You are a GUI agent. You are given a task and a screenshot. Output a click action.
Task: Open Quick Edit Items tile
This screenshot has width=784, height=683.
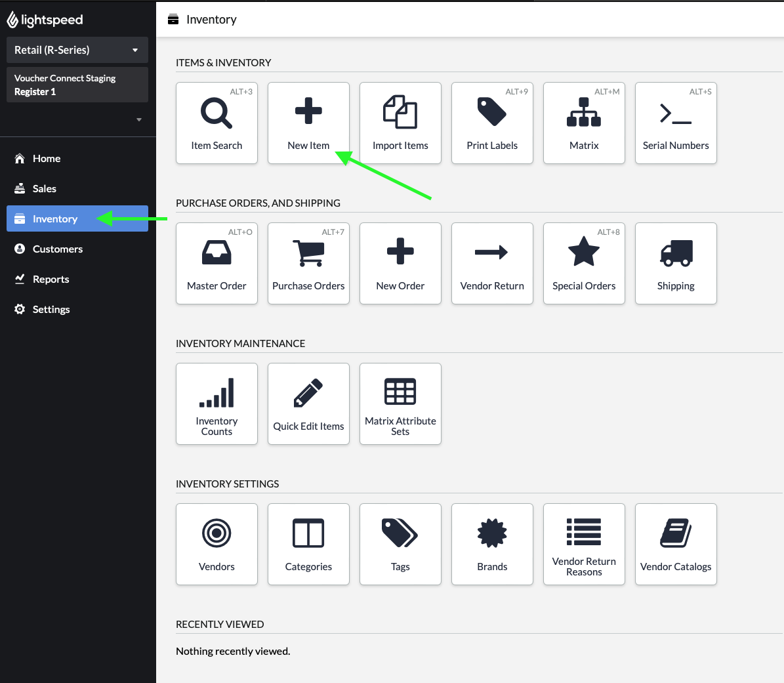point(308,404)
